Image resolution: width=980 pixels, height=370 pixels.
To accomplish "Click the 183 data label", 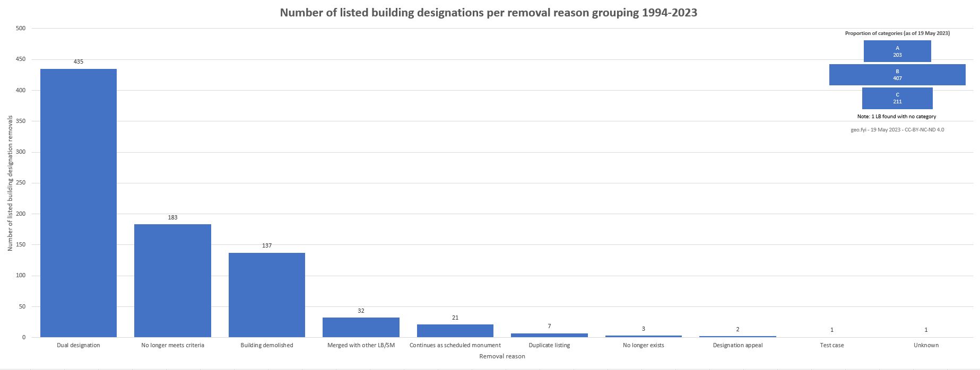I will coord(172,217).
